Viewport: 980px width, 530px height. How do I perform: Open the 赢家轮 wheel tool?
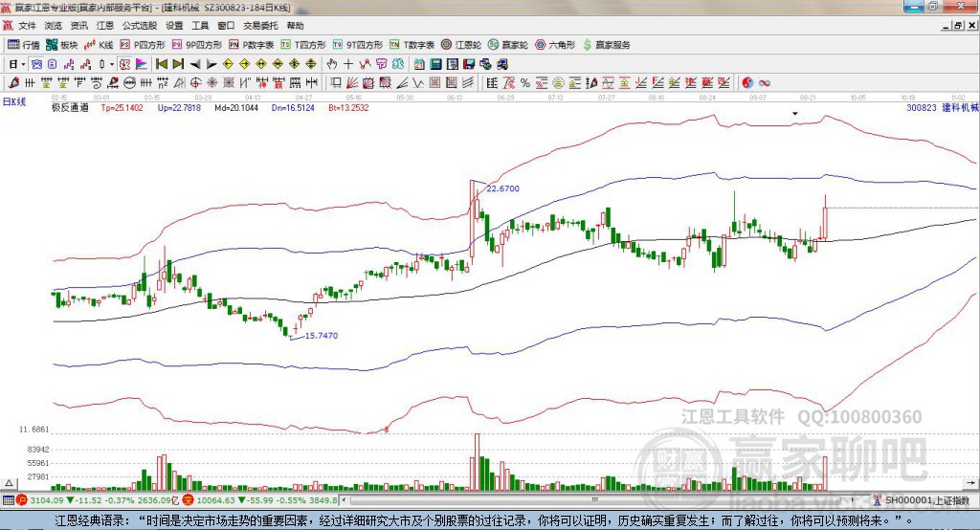tap(508, 45)
